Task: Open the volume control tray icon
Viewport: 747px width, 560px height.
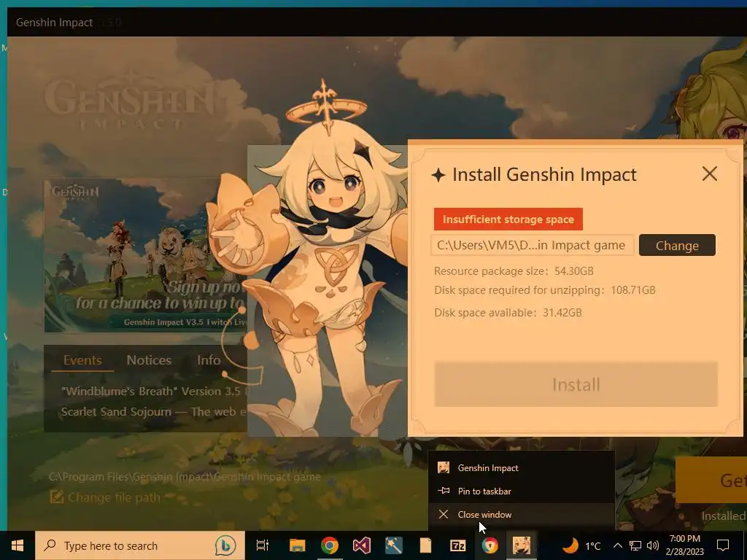Action: click(x=653, y=545)
